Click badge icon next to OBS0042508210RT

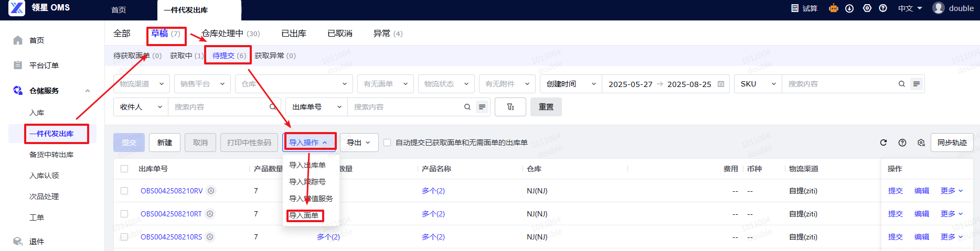(210, 214)
